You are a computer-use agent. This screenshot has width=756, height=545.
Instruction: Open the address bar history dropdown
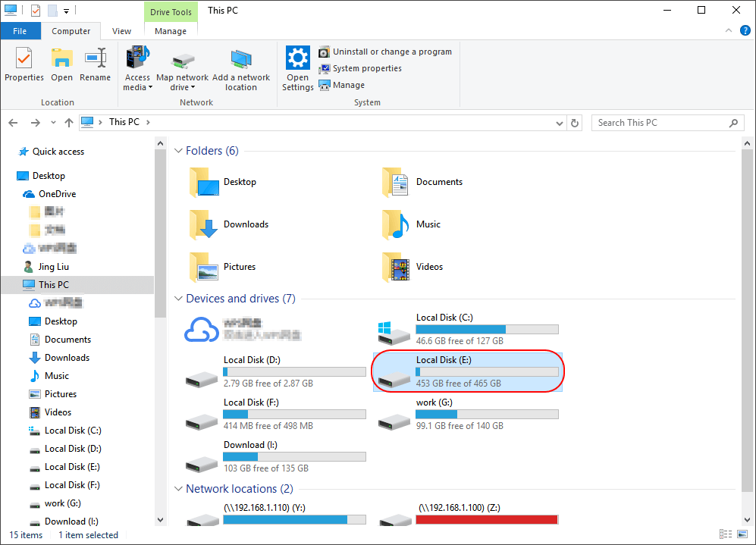560,123
